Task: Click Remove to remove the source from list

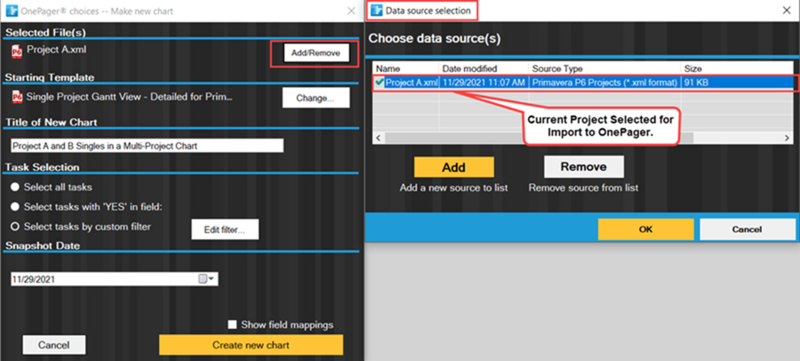Action: (x=584, y=167)
